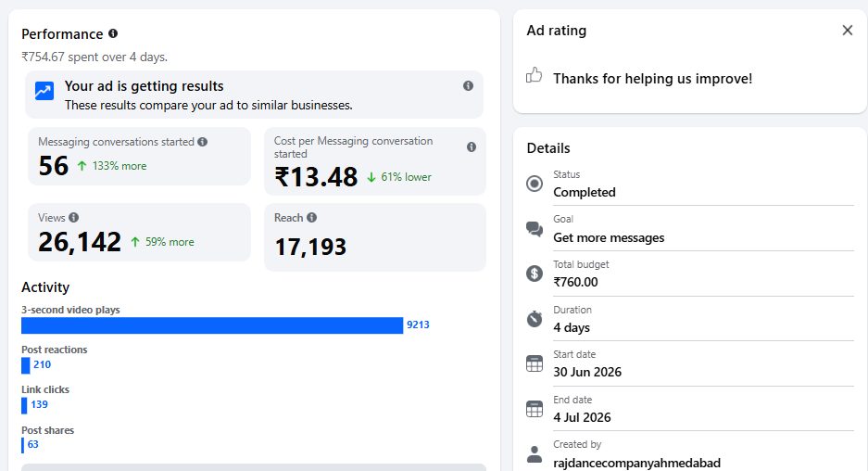Click the Post reactions bar
Viewport: 868px width, 471px height.
click(25, 365)
